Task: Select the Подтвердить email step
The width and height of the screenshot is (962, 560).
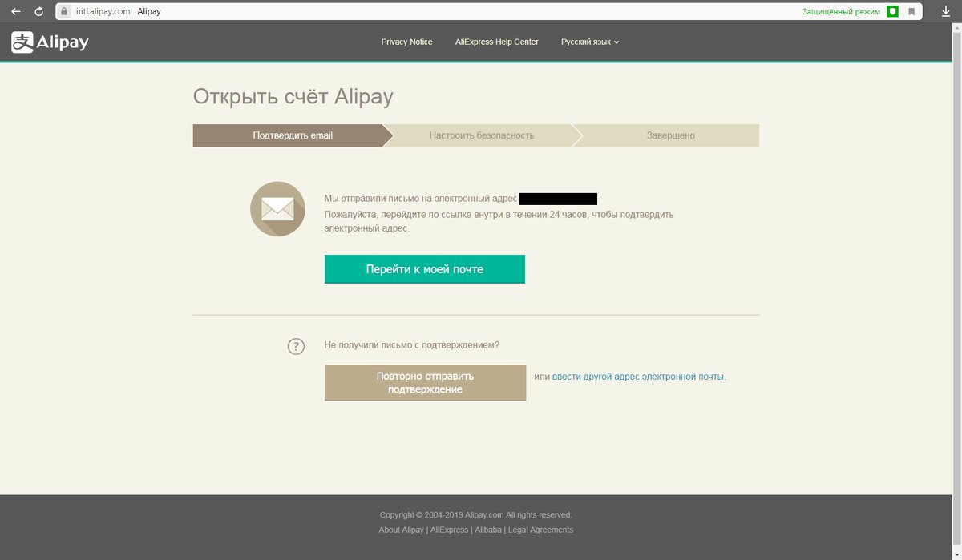Action: click(x=293, y=135)
